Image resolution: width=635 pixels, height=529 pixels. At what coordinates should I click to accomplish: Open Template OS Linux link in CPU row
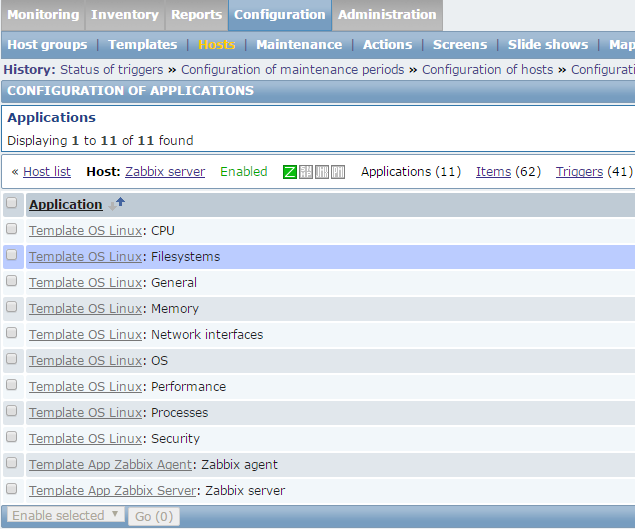tap(85, 230)
